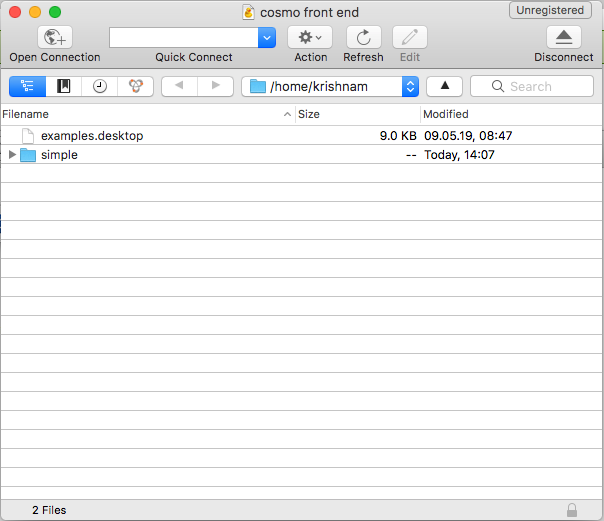Open the Quick Connect dropdown arrow
Image resolution: width=604 pixels, height=521 pixels.
click(267, 38)
